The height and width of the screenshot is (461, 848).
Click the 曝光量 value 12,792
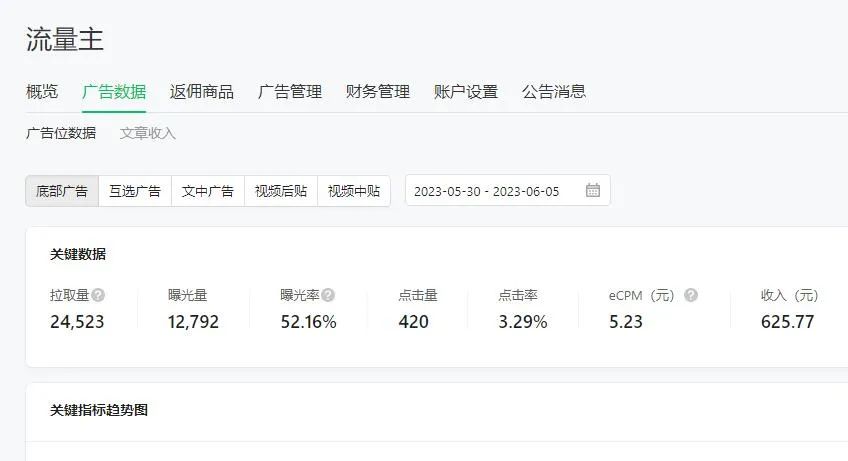(x=193, y=322)
